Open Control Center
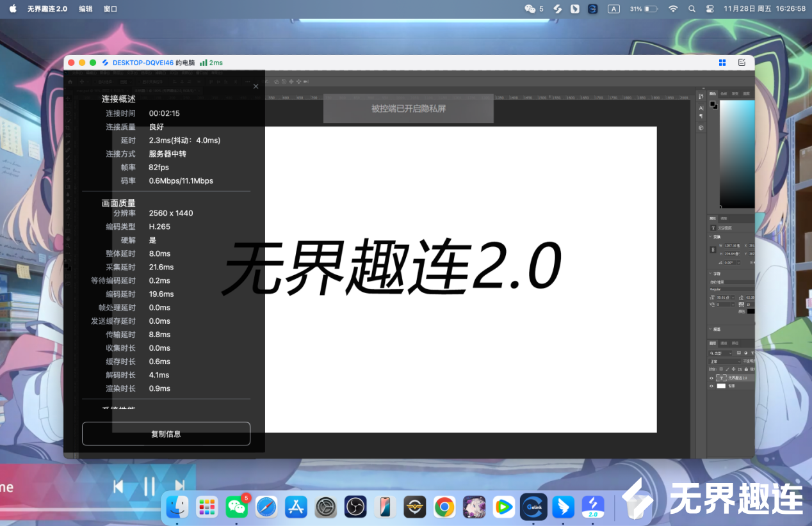Image resolution: width=812 pixels, height=526 pixels. click(x=710, y=9)
